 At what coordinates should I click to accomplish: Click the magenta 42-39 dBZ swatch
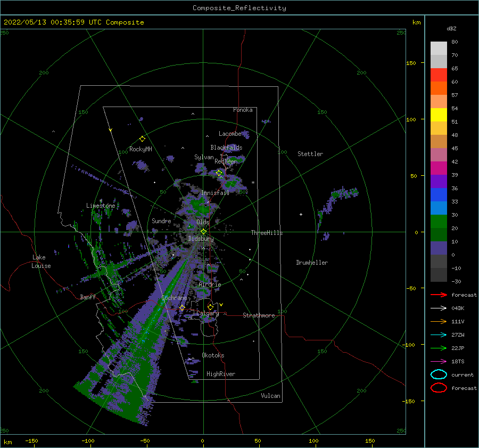tap(439, 168)
